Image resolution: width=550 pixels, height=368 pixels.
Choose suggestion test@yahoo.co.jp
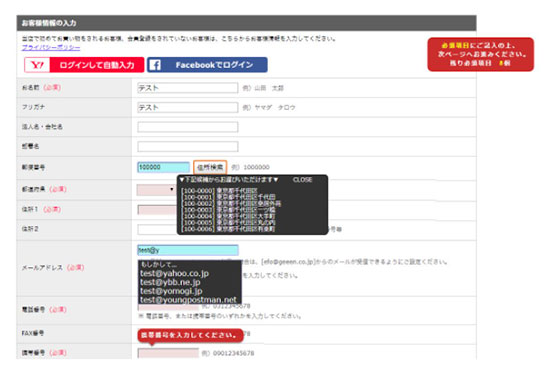(x=174, y=273)
